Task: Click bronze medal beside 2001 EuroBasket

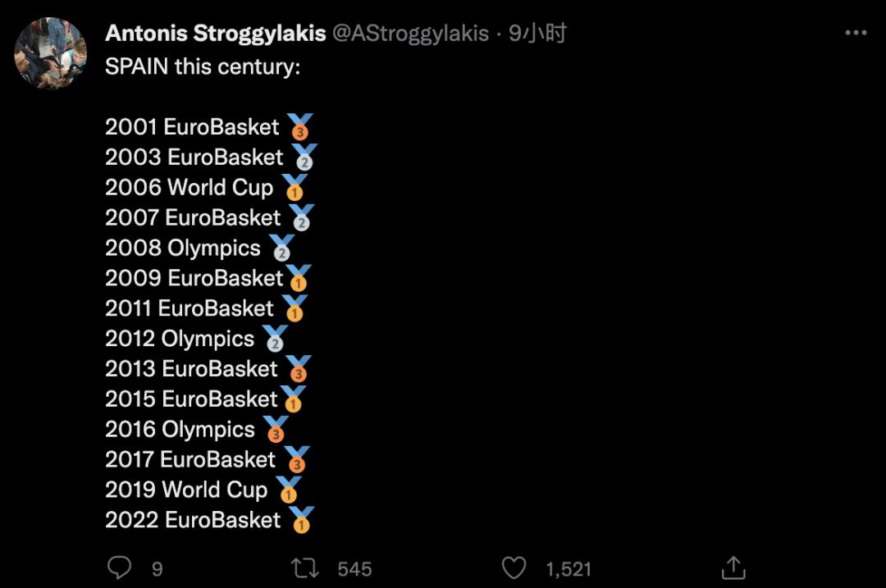Action: (299, 127)
